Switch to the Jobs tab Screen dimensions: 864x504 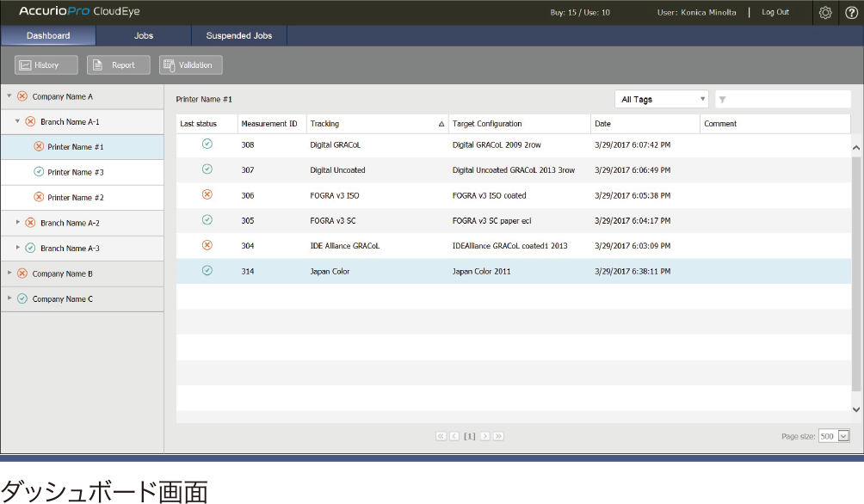pos(143,35)
